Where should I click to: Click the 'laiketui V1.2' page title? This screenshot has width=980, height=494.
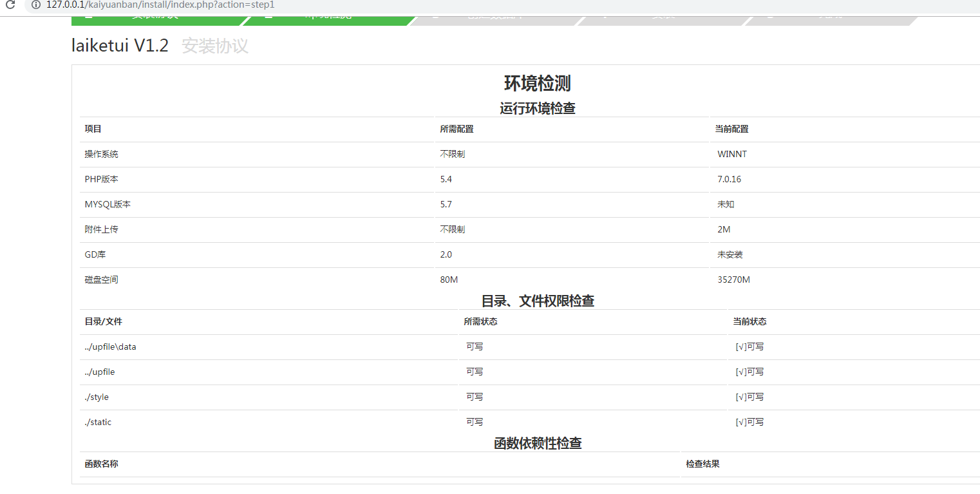(x=120, y=46)
